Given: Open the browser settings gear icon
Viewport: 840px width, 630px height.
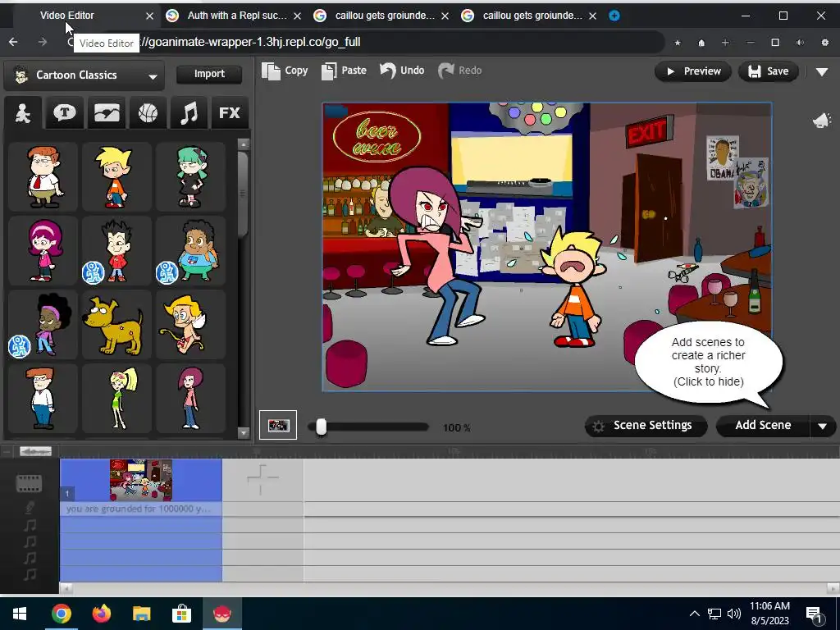Looking at the screenshot, I should pyautogui.click(x=825, y=43).
